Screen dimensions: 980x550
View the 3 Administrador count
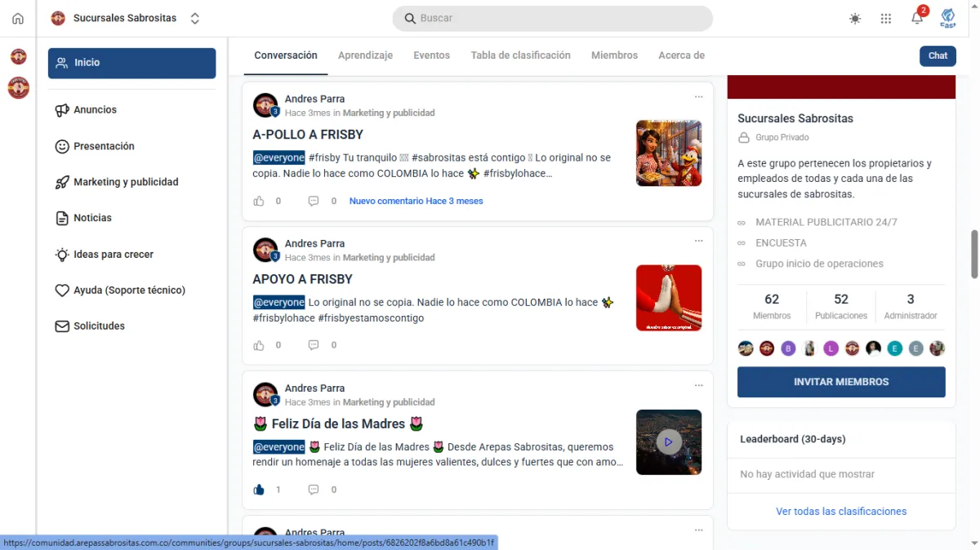(x=911, y=307)
